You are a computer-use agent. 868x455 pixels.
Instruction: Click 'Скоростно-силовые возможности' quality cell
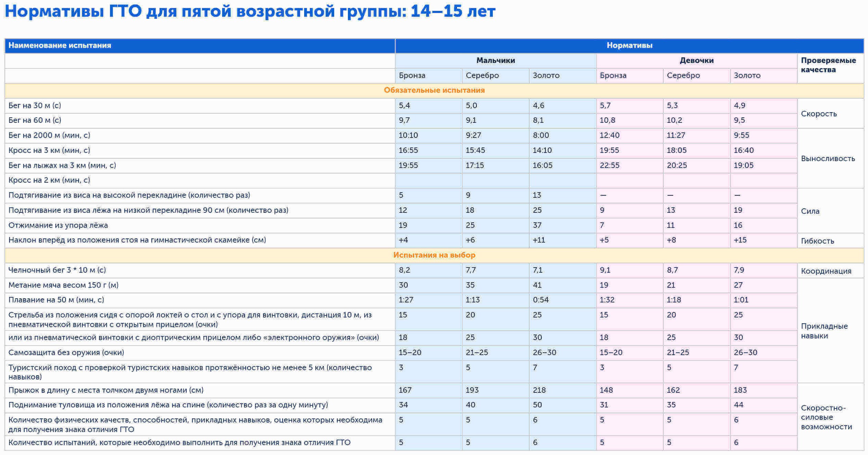click(826, 417)
